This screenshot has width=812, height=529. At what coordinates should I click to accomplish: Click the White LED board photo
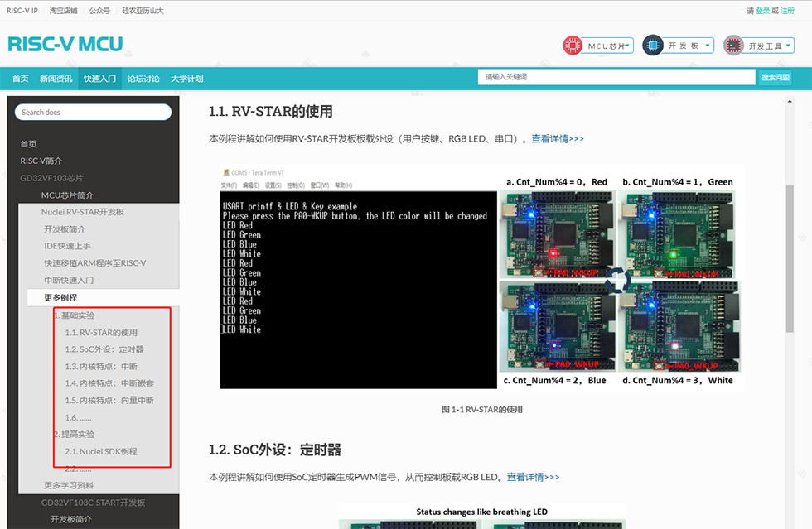coord(680,326)
